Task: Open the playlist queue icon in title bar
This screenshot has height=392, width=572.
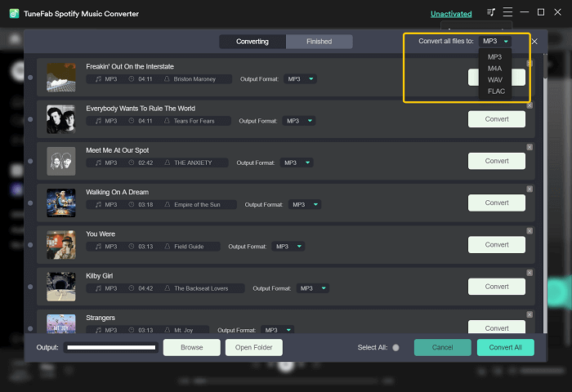Action: [x=491, y=12]
